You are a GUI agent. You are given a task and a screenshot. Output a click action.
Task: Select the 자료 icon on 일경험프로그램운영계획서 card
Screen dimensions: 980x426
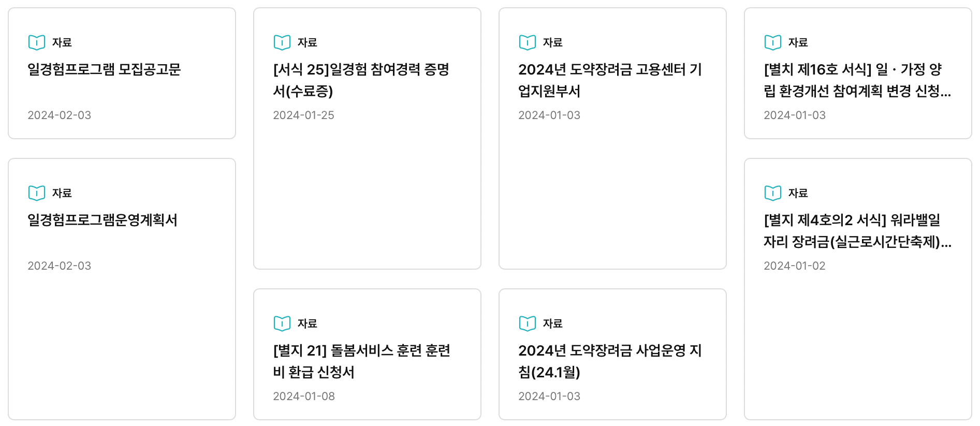pyautogui.click(x=36, y=193)
